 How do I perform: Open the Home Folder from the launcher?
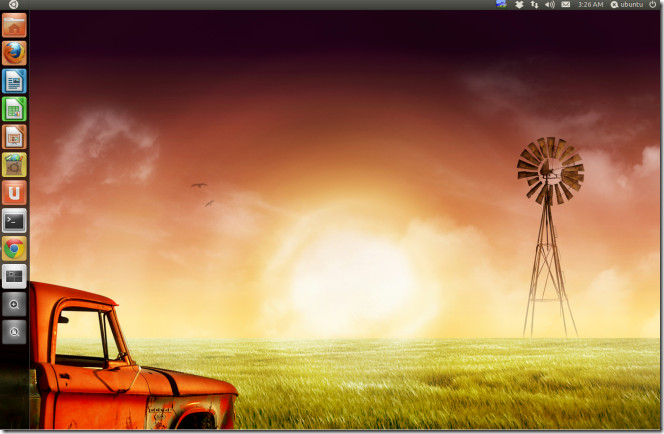coord(14,25)
